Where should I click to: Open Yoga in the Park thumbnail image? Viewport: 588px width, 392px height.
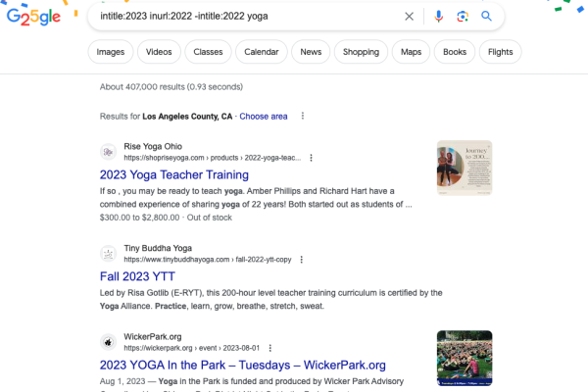[x=465, y=359]
